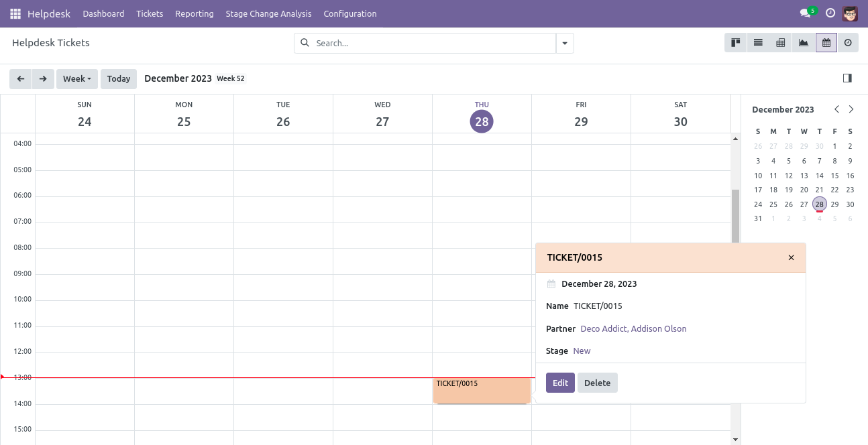Select Monday 25 column header
The width and height of the screenshot is (868, 445).
pyautogui.click(x=184, y=114)
